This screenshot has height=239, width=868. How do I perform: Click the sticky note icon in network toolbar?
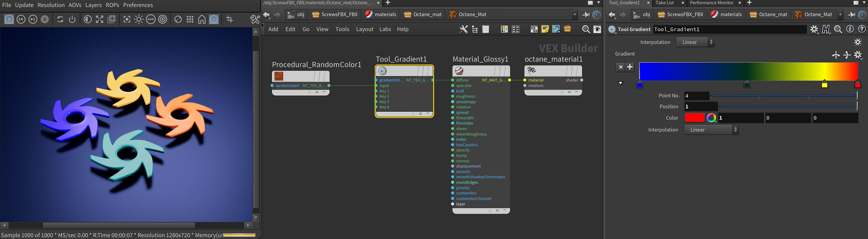pyautogui.click(x=545, y=29)
